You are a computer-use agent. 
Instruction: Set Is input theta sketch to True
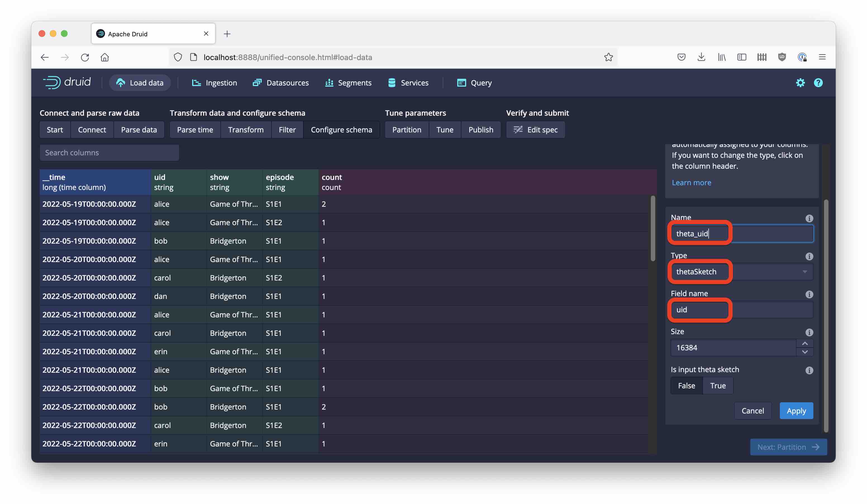click(718, 386)
